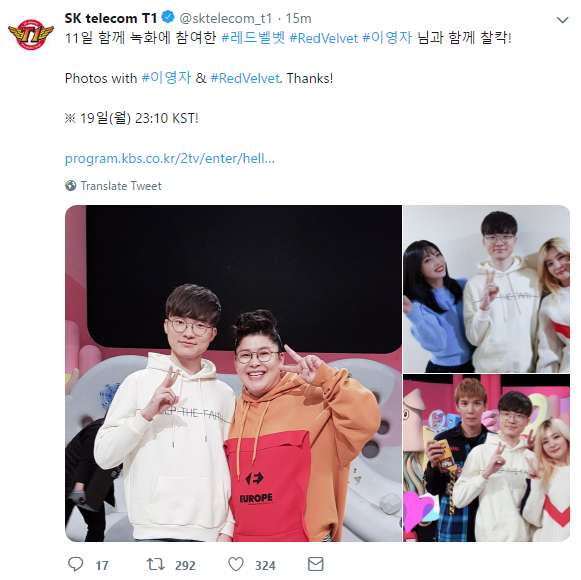Open the #이영자 hashtag after Photos with
The height and width of the screenshot is (580, 581).
tap(166, 78)
